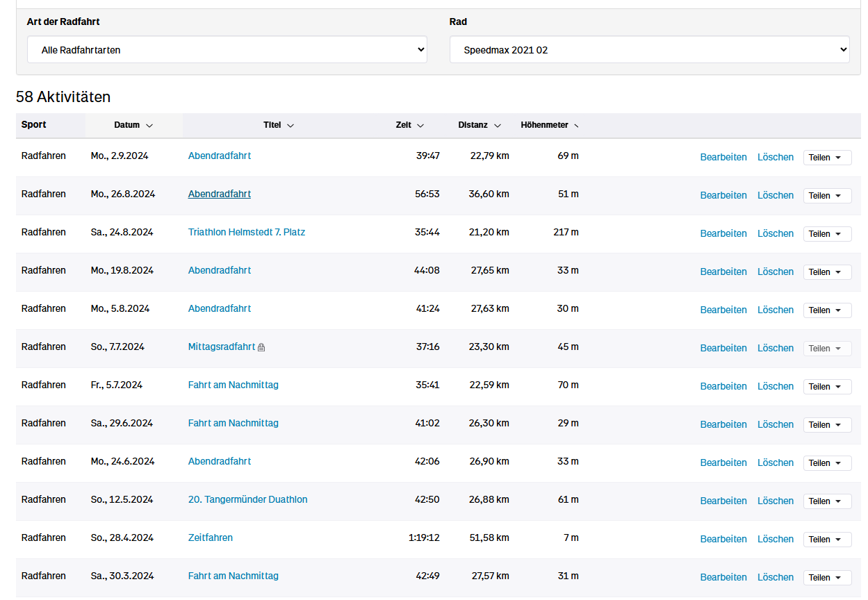This screenshot has height=600, width=868.
Task: Open the Triathlon Helmstedt 7. Platz activity
Action: (x=246, y=232)
